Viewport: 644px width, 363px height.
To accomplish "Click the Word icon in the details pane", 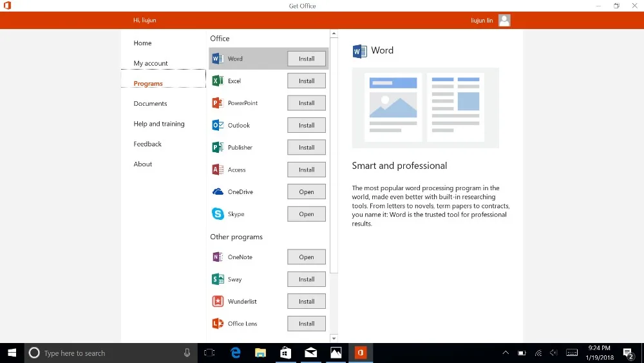I will point(360,51).
